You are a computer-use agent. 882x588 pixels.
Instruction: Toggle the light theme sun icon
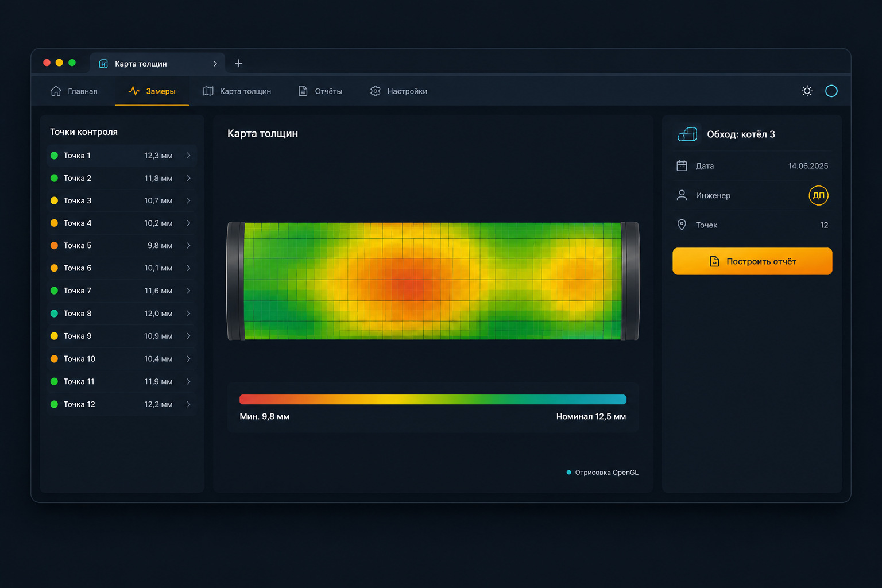point(807,91)
